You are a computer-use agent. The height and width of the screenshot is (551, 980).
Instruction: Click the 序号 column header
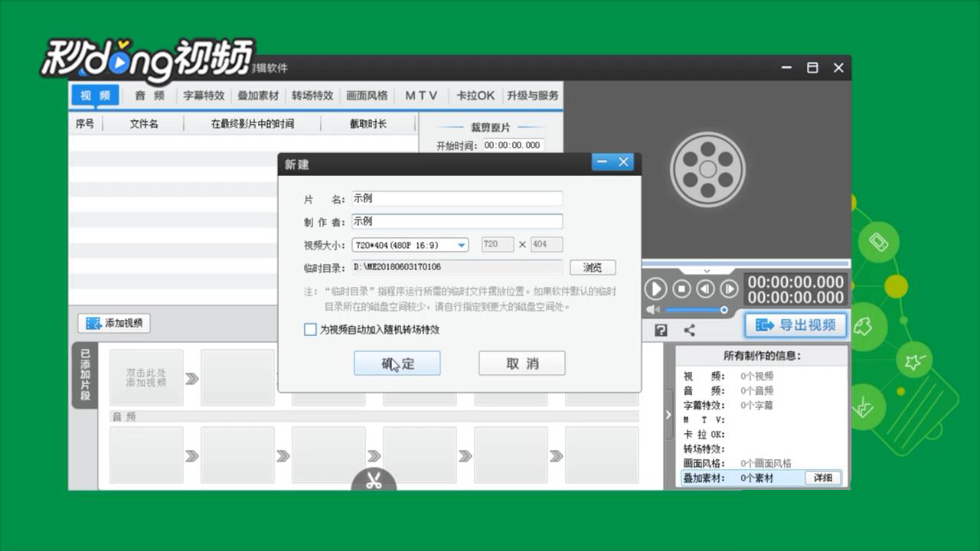(x=85, y=123)
